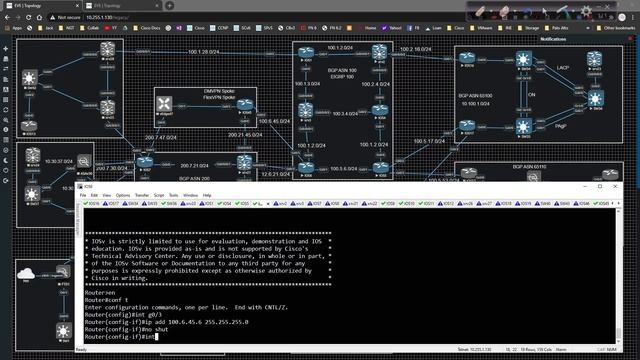Open the Storage bookmark folder
Image resolution: width=640 pixels, height=360 pixels.
pos(529,28)
